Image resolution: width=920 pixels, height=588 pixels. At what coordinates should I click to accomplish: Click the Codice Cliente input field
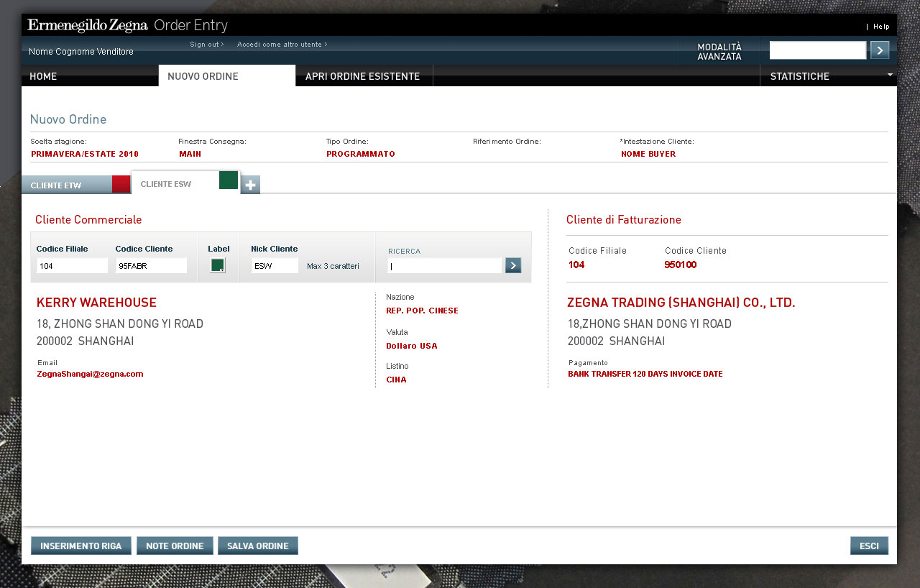pyautogui.click(x=151, y=266)
